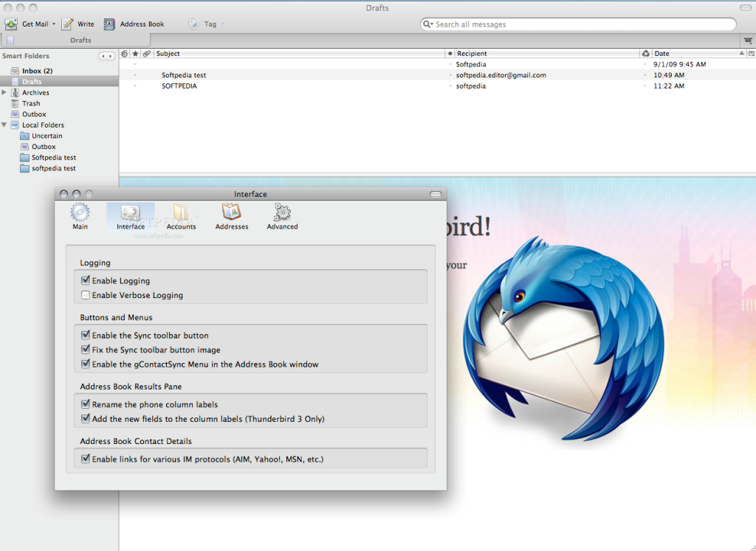Open the column picker button
The height and width of the screenshot is (551, 756).
tap(751, 53)
